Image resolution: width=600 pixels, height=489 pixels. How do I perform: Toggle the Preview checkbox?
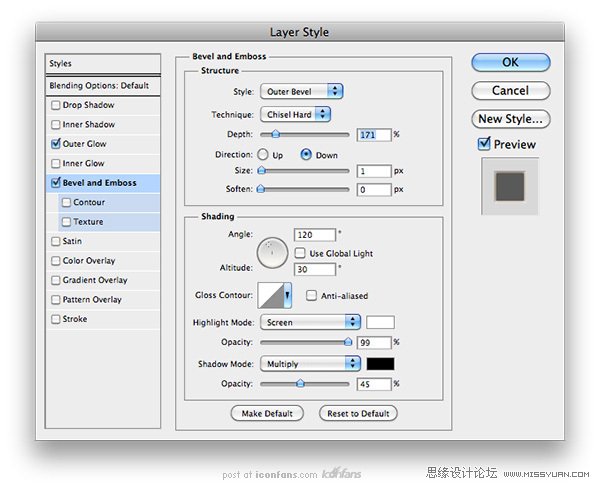(484, 144)
